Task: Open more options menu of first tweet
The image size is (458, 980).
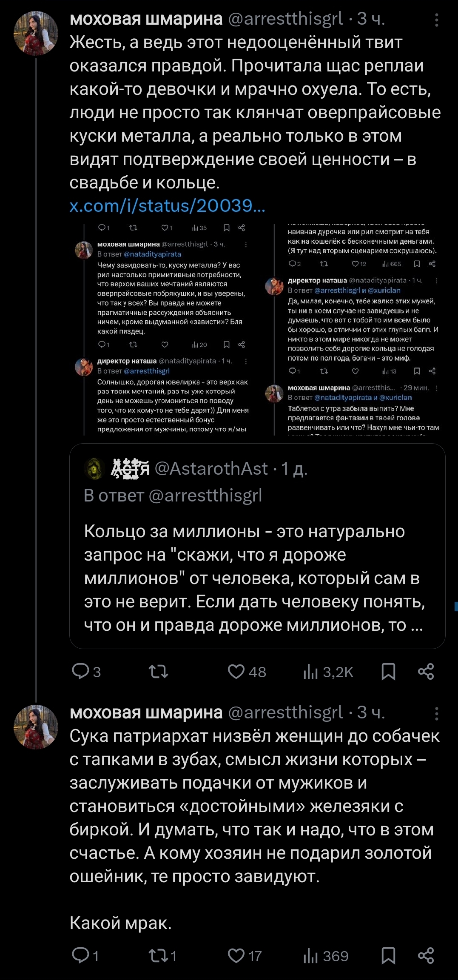Action: [437, 20]
